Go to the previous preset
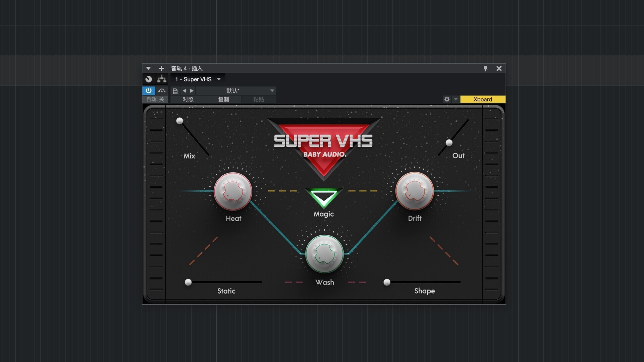The image size is (644, 362). [x=184, y=90]
